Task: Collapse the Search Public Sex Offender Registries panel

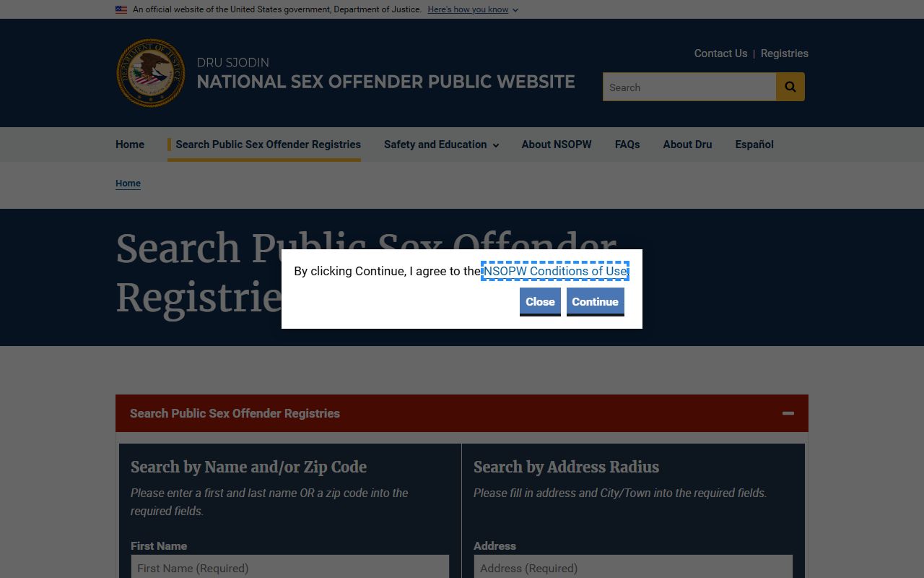Action: coord(788,413)
